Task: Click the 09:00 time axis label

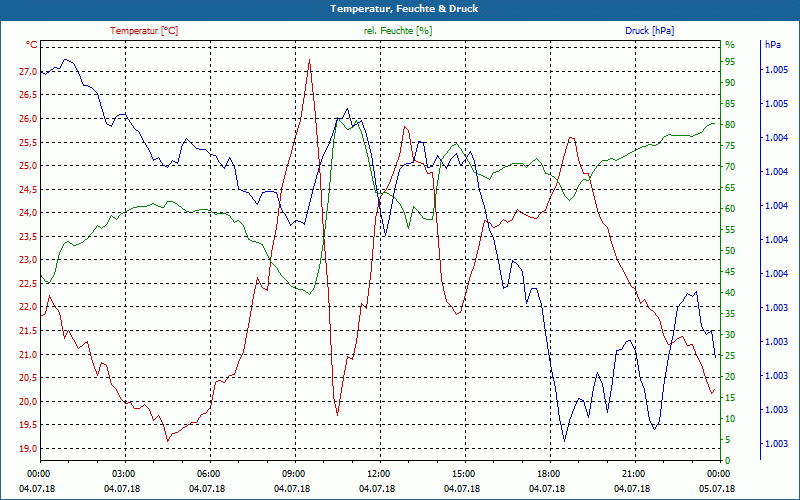Action: (x=293, y=473)
